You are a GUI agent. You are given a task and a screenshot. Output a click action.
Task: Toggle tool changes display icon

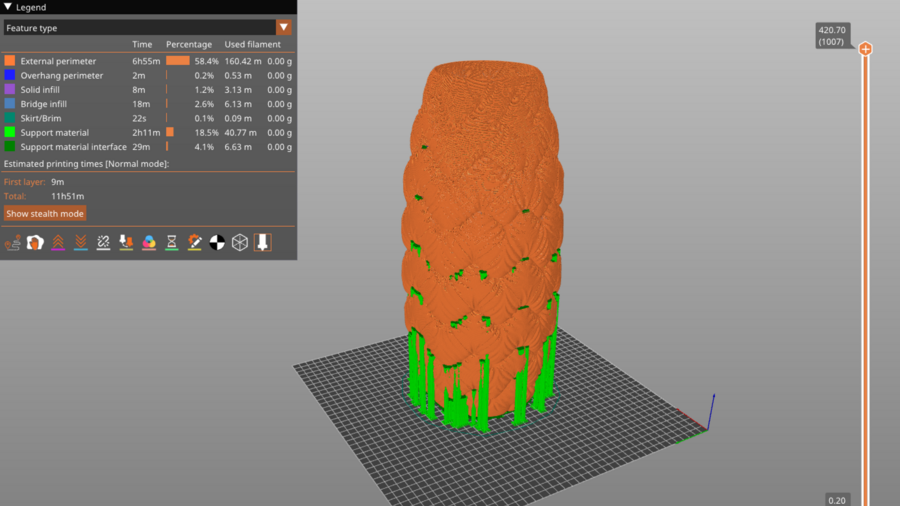coord(126,242)
